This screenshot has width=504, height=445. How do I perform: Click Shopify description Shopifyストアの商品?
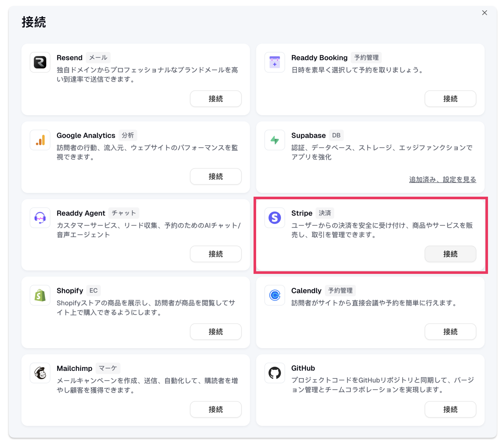tap(146, 307)
